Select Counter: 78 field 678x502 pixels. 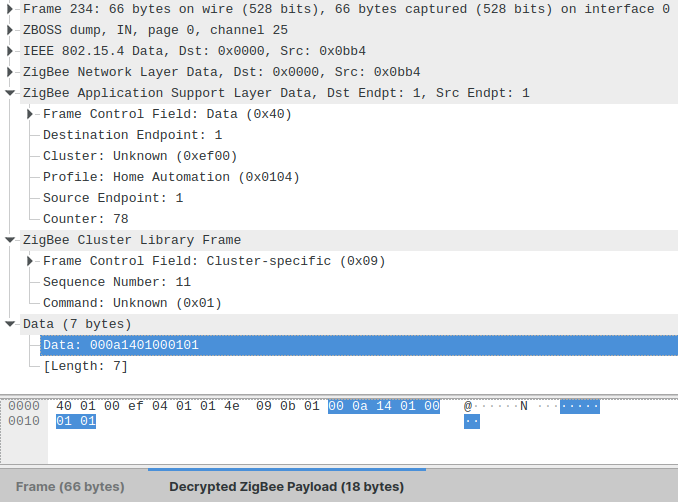coord(86,219)
